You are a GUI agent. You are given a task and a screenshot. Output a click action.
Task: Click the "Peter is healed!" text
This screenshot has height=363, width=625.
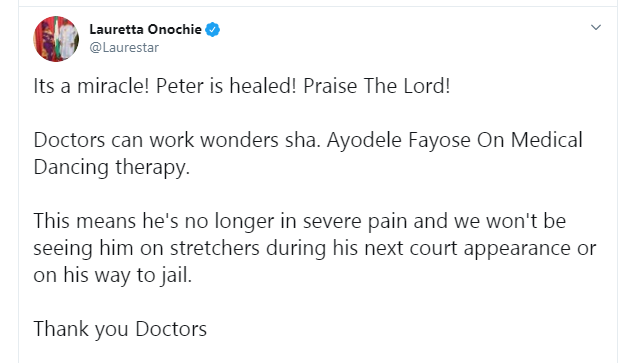point(226,86)
